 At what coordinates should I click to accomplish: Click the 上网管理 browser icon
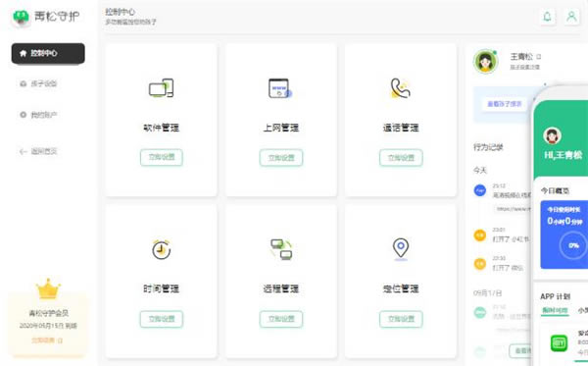click(x=280, y=88)
